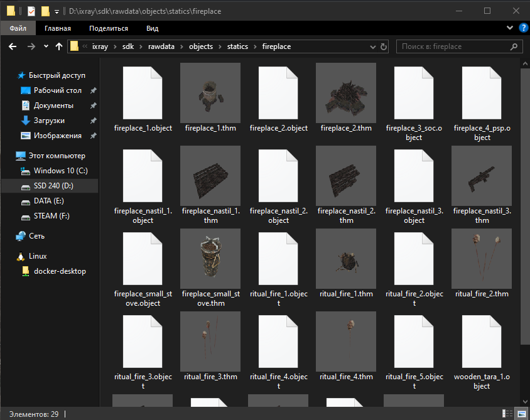Image resolution: width=530 pixels, height=420 pixels.
Task: Open the Главная ribbon tab
Action: pyautogui.click(x=58, y=28)
